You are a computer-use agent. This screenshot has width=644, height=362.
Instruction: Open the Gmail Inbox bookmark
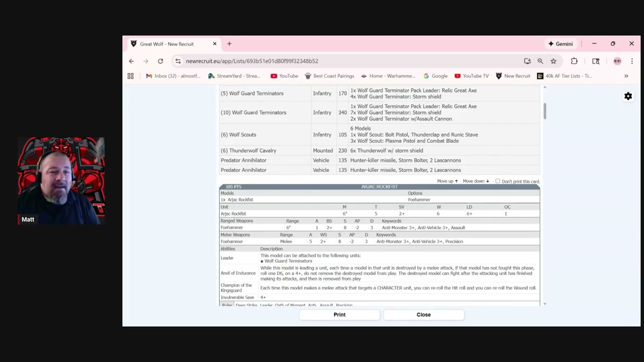(x=173, y=76)
